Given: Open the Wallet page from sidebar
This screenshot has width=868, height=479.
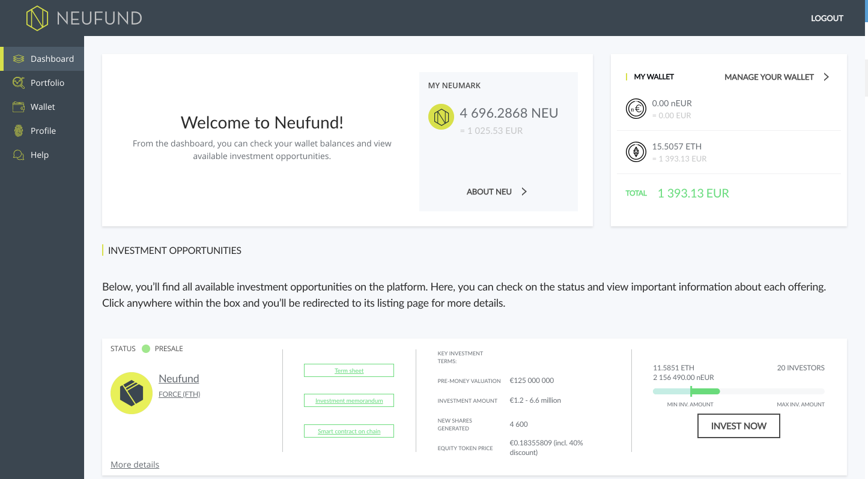Looking at the screenshot, I should [x=42, y=107].
